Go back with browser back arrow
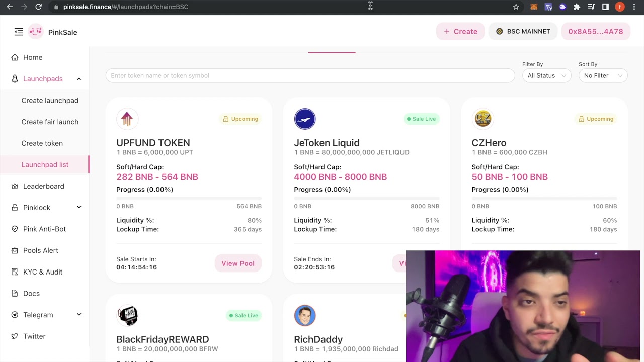 [10, 7]
